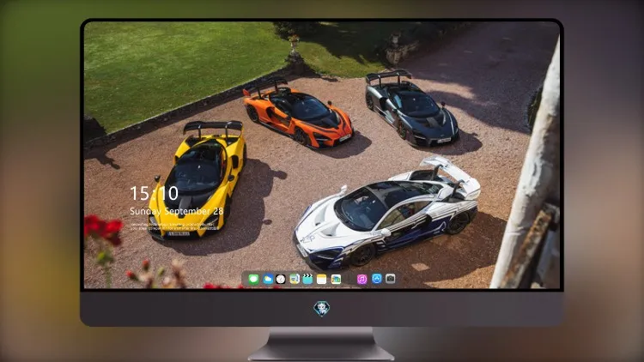Open the dock icon left of the clapperboard
Screen dimensions: 644x362
coord(295,279)
